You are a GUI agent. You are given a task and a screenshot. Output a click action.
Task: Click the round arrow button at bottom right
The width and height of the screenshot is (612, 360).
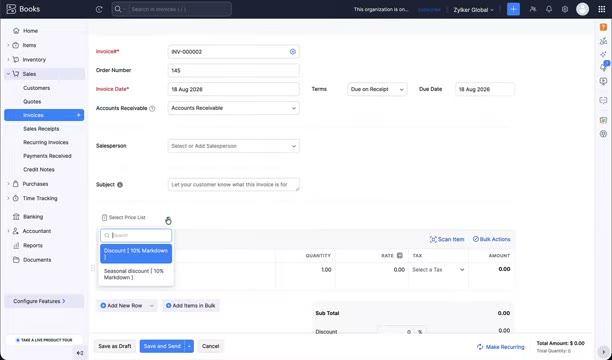click(603, 352)
